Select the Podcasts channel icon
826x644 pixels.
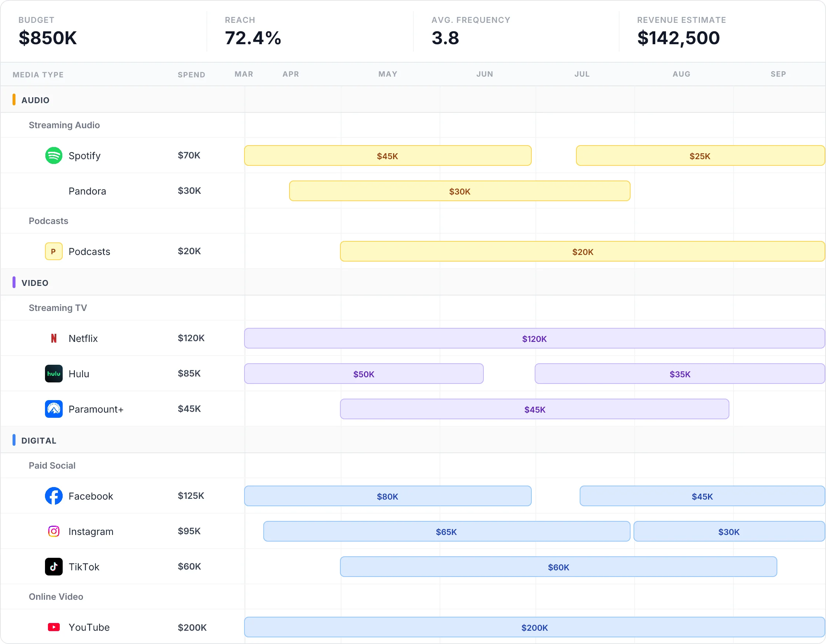coord(54,251)
